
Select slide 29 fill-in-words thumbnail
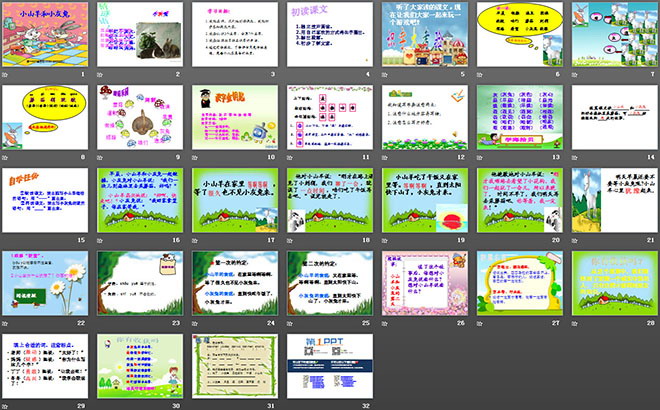click(45, 366)
